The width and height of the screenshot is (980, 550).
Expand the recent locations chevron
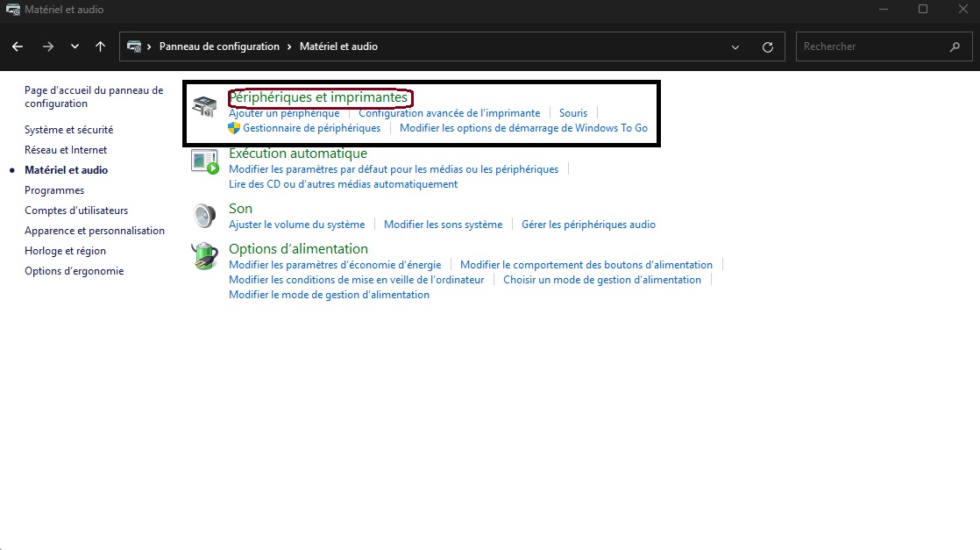pos(75,46)
